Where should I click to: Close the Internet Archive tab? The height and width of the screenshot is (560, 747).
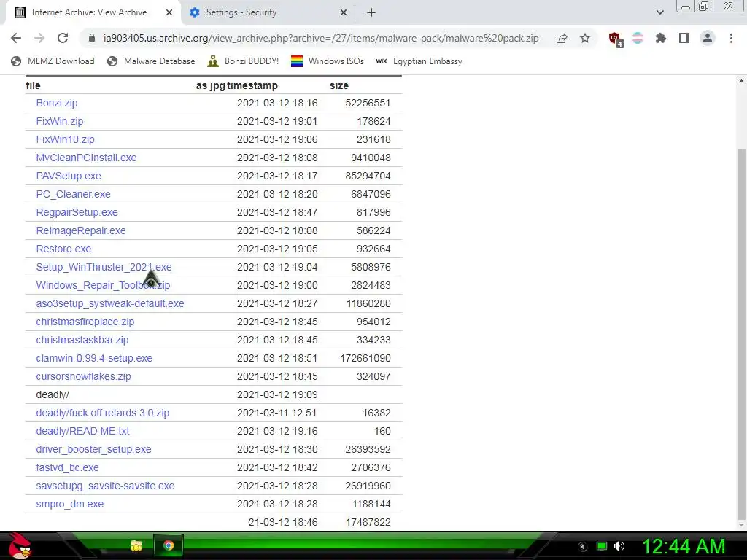169,13
